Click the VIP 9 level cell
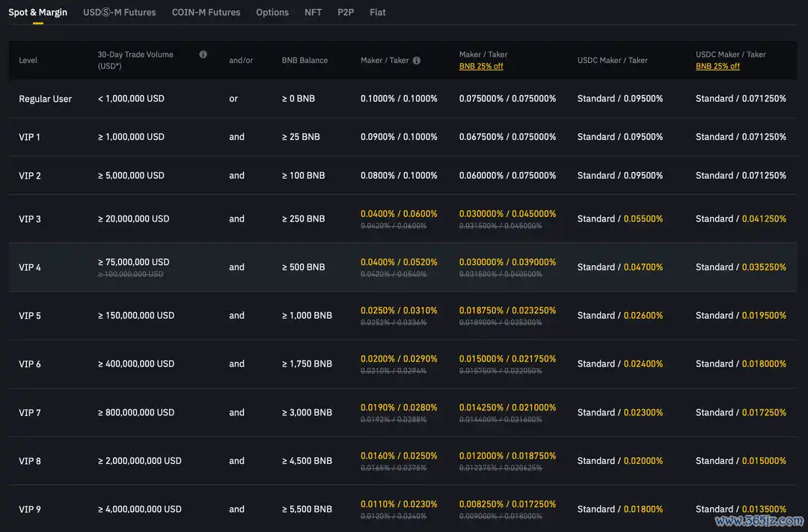The height and width of the screenshot is (532, 808). point(30,510)
